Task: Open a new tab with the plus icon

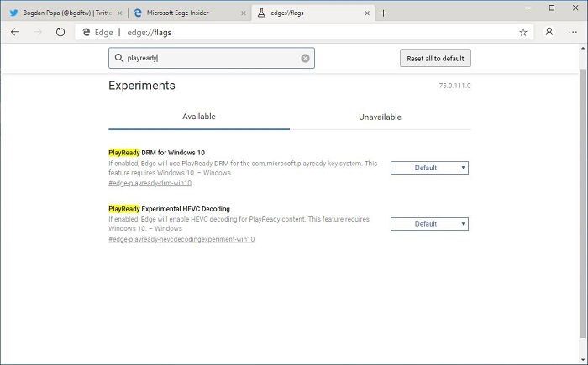Action: (383, 13)
